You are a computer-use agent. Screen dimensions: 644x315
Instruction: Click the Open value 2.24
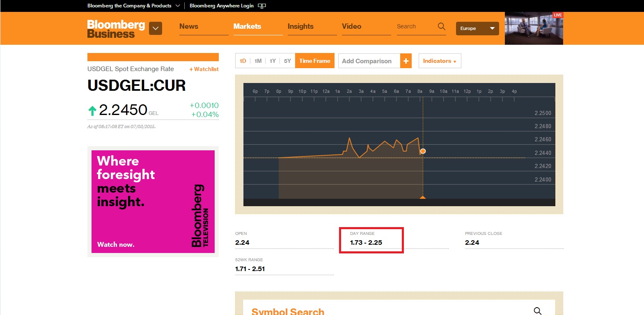(242, 242)
